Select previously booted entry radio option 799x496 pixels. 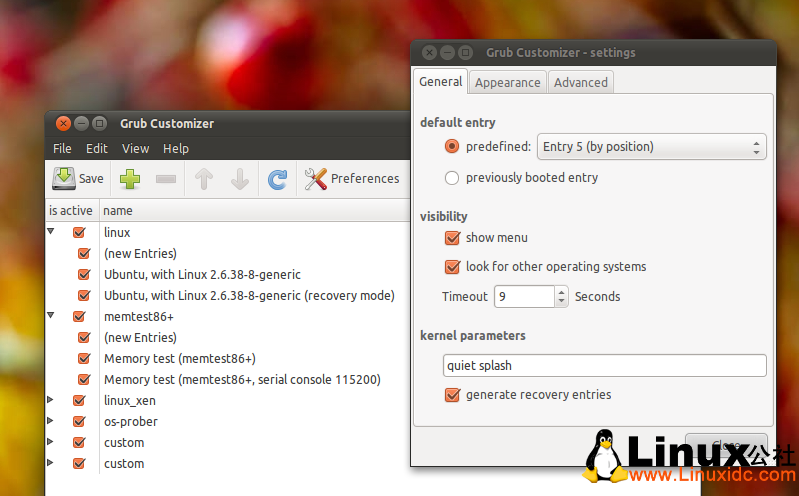click(451, 178)
